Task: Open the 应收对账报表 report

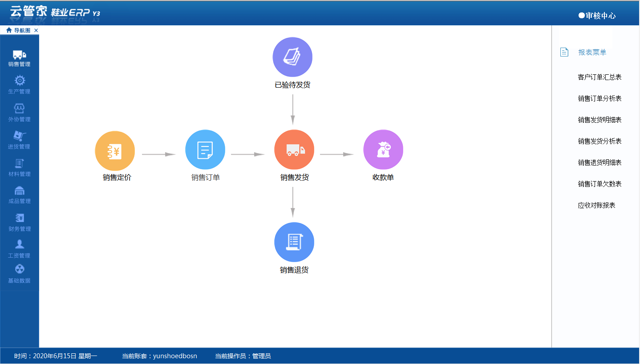Action: (x=596, y=205)
